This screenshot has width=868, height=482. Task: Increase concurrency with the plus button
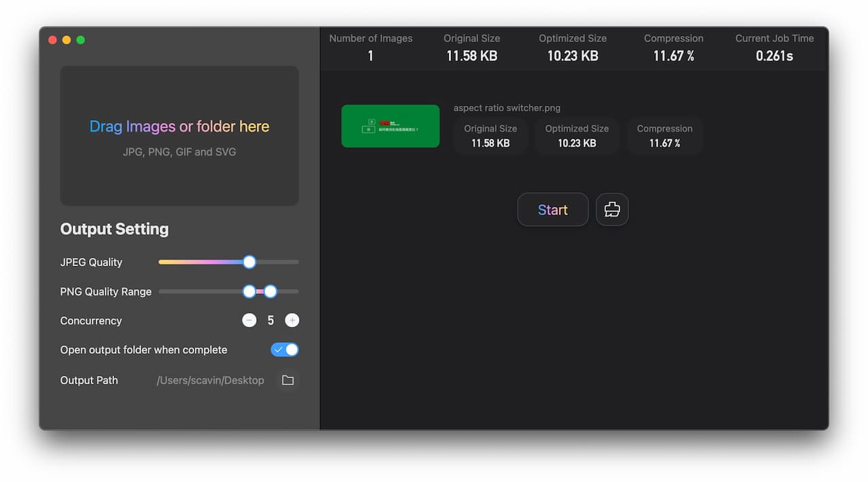292,320
